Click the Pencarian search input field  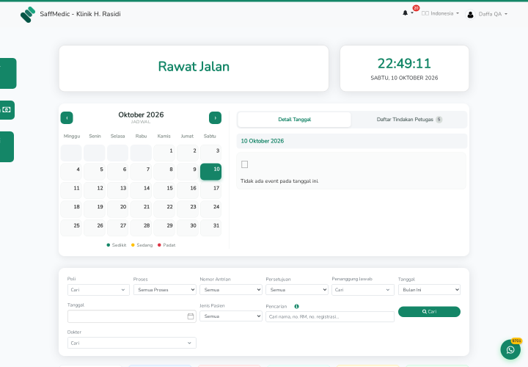click(330, 316)
